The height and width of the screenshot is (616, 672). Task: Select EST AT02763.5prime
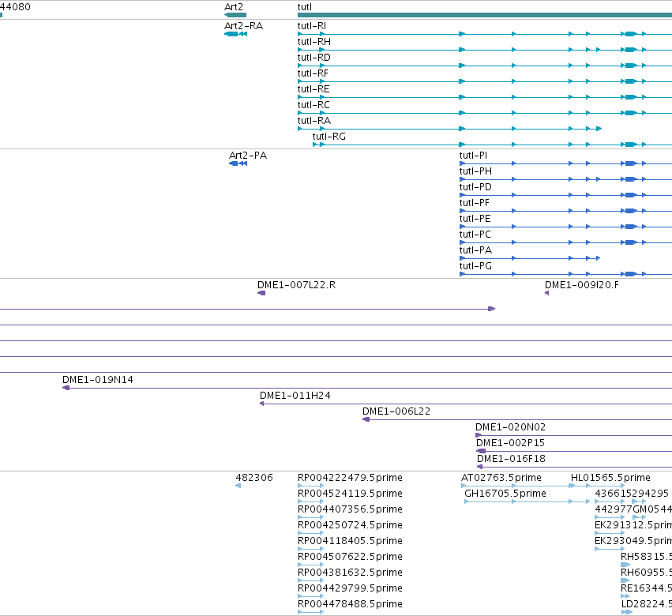point(501,478)
